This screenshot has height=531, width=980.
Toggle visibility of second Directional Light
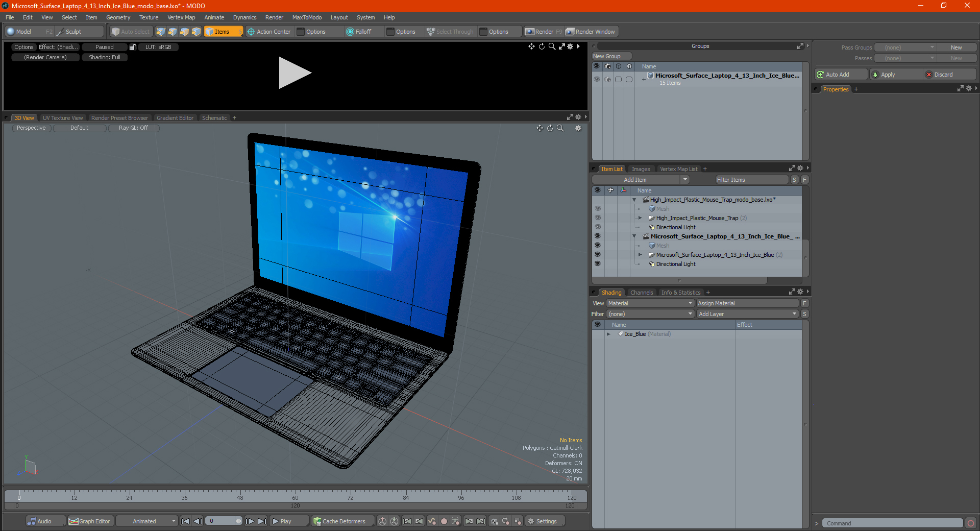tap(597, 264)
